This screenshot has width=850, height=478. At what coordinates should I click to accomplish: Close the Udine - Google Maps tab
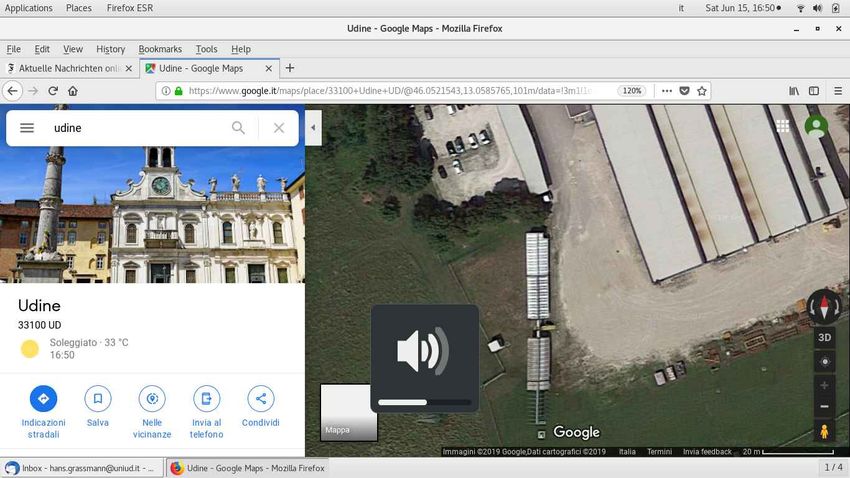point(268,68)
